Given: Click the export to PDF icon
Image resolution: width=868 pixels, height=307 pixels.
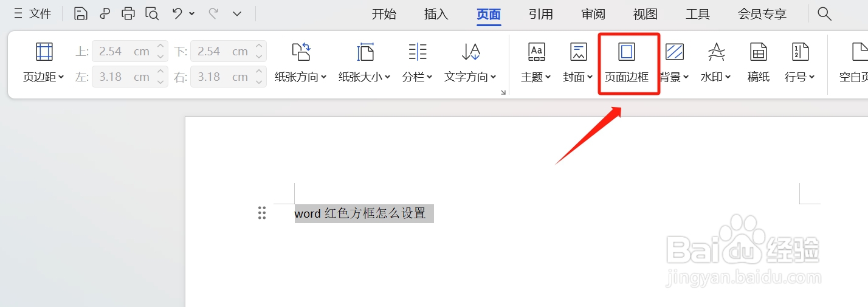Looking at the screenshot, I should pyautogui.click(x=105, y=13).
